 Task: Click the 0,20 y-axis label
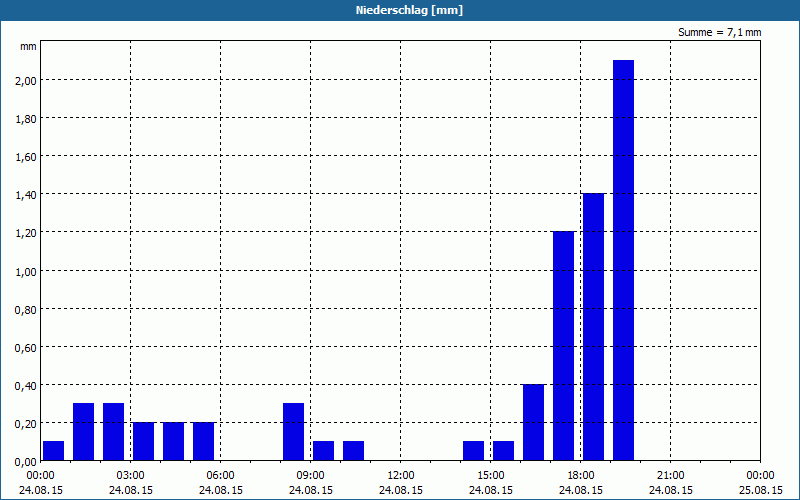26,423
